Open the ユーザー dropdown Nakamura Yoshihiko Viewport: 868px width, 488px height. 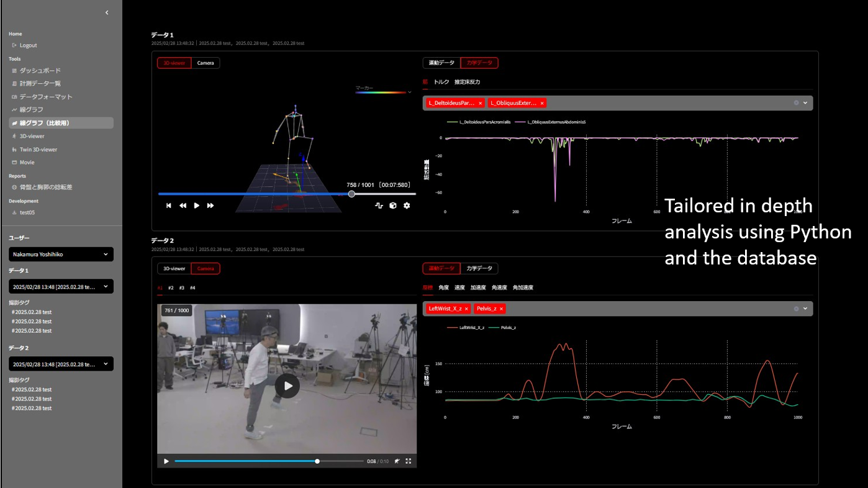coord(61,255)
